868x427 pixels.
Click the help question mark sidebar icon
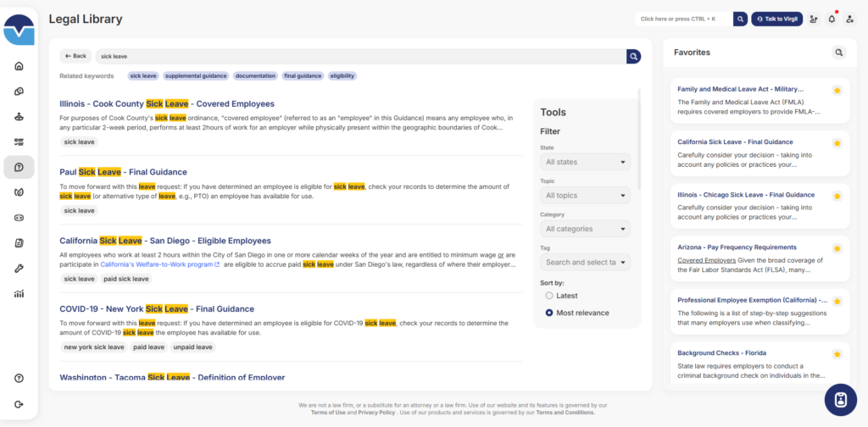[19, 378]
